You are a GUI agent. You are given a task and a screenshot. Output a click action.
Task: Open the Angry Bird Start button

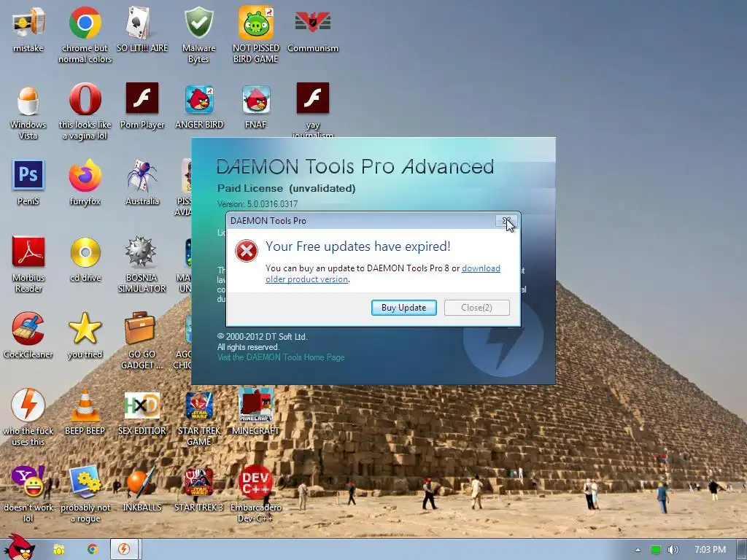point(20,548)
